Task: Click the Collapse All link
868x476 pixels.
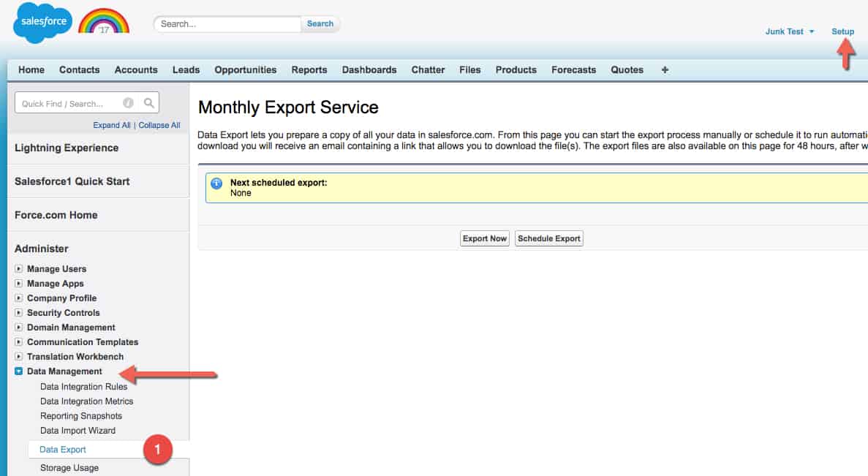Action: pyautogui.click(x=159, y=125)
